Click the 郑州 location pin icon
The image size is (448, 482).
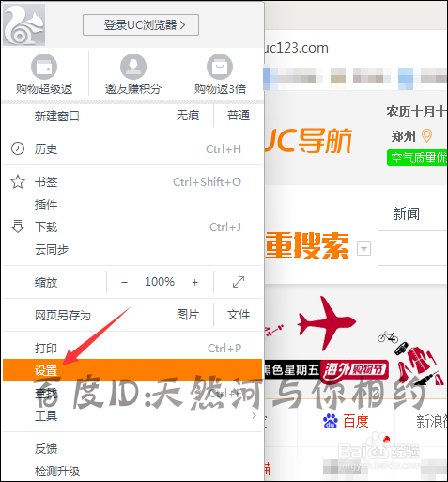click(x=426, y=136)
